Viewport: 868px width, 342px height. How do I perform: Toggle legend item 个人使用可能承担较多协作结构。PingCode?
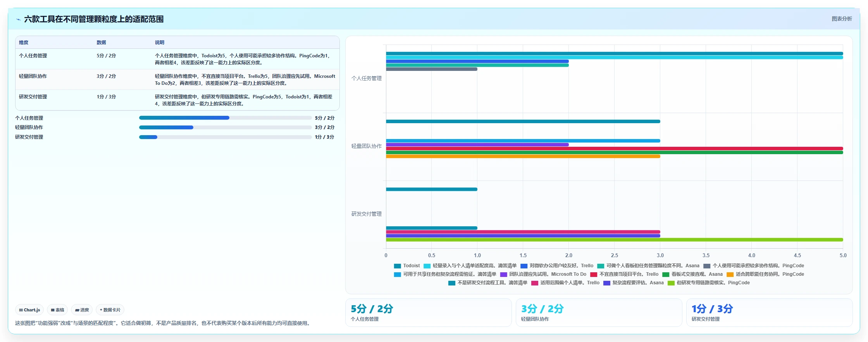[x=754, y=266]
